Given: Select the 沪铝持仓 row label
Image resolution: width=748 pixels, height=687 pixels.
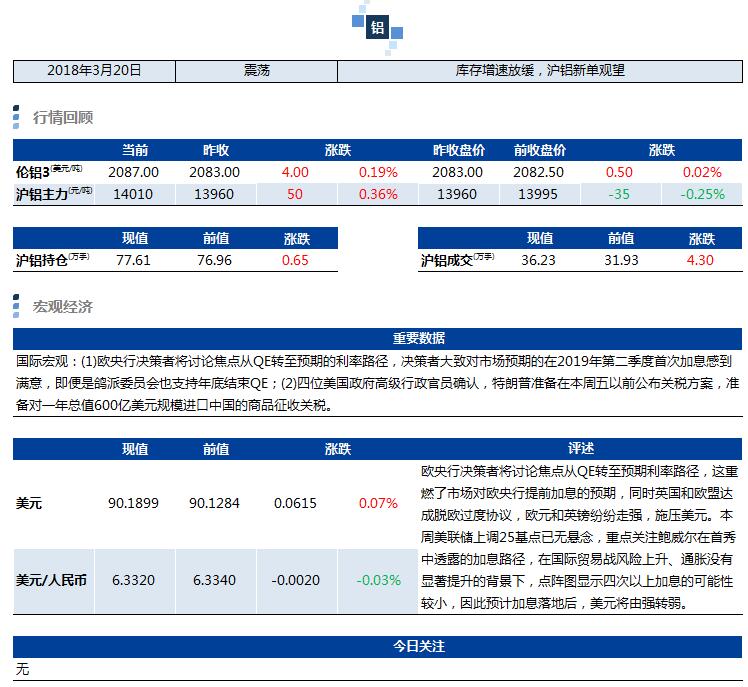Looking at the screenshot, I should click(x=52, y=260).
